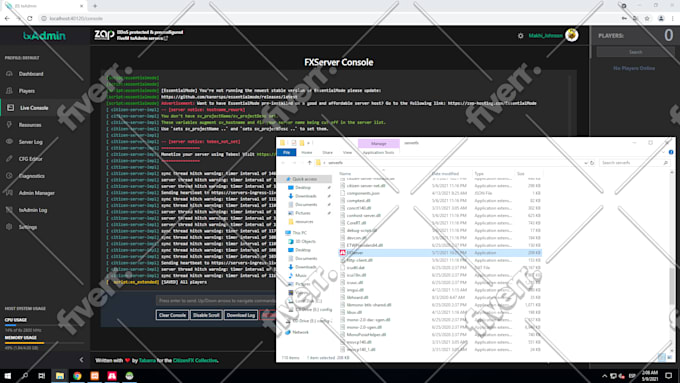Click the Resources icon in sidebar

[9, 125]
